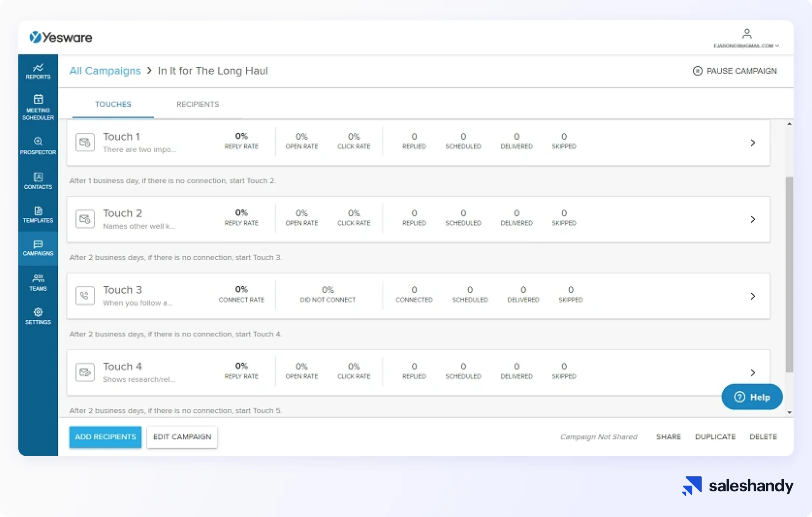Image resolution: width=812 pixels, height=517 pixels.
Task: Open the Templates section
Action: [x=38, y=215]
